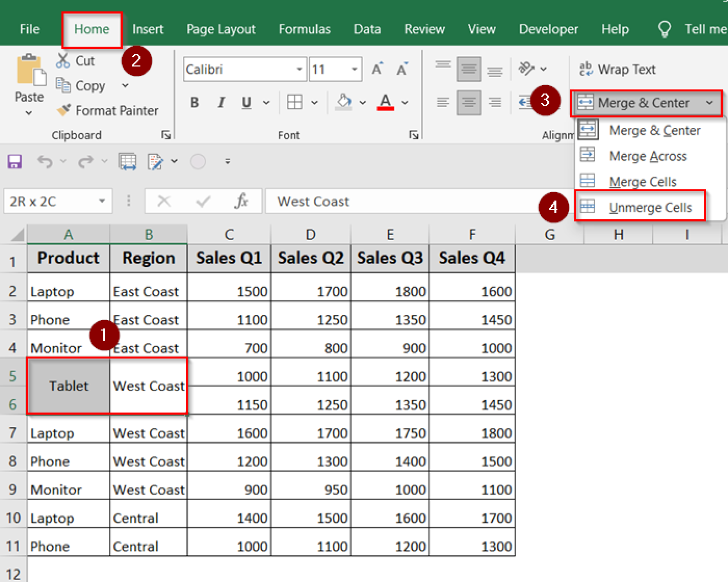Toggle Italic formatting
728x582 pixels.
click(x=221, y=102)
